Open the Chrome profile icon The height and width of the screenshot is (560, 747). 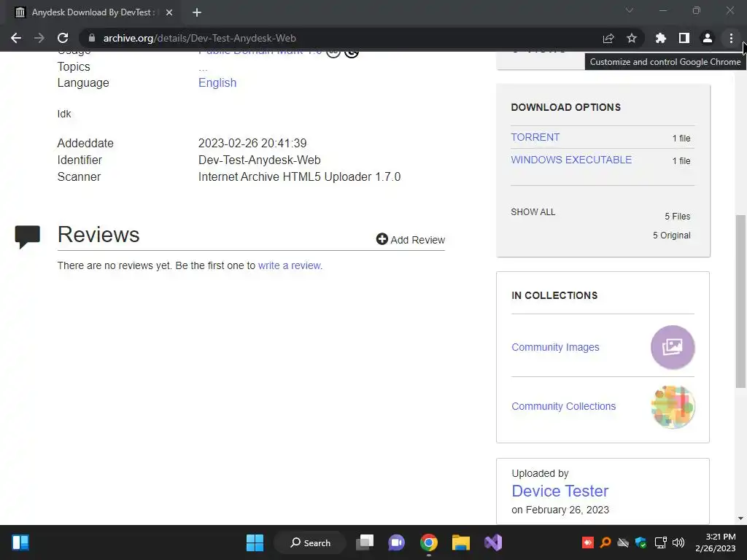[708, 38]
